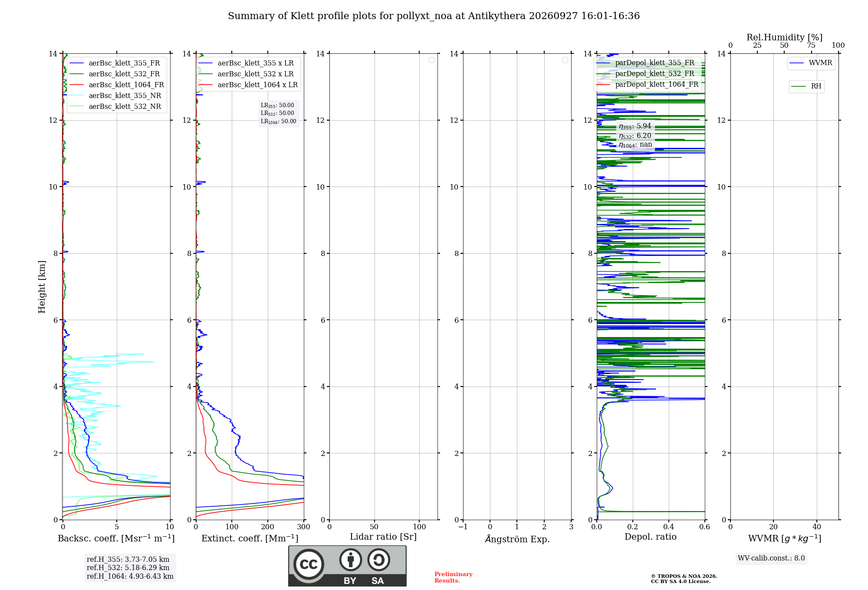Screen dimensions: 868x590
Task: Click the Depol. ratio axis label
Action: tap(651, 537)
